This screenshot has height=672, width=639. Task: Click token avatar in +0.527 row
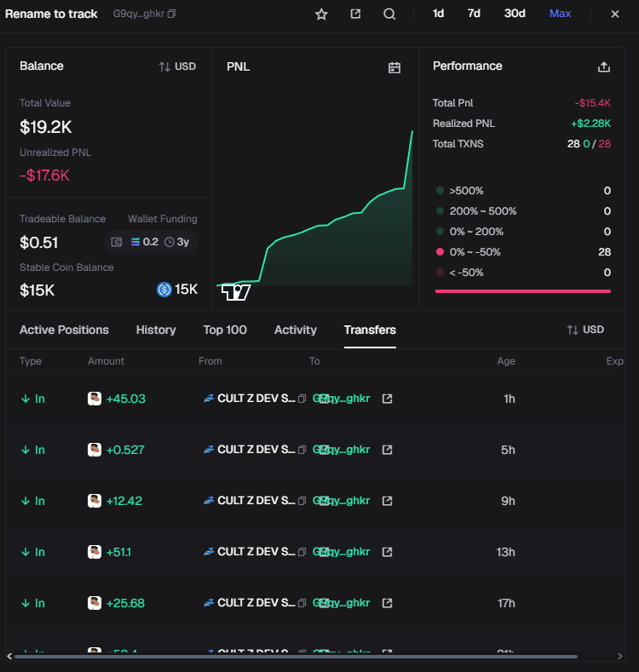[x=95, y=450]
